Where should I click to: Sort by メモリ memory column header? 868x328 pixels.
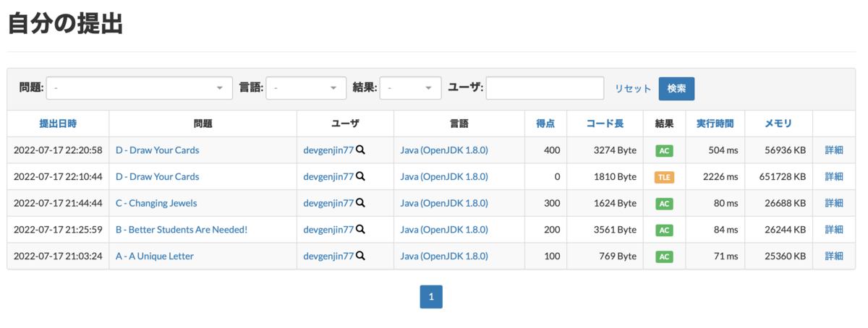click(x=778, y=124)
